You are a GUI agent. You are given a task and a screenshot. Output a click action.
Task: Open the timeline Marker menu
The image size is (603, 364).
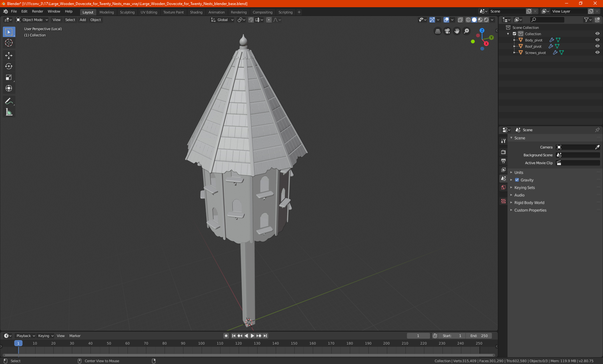point(75,336)
